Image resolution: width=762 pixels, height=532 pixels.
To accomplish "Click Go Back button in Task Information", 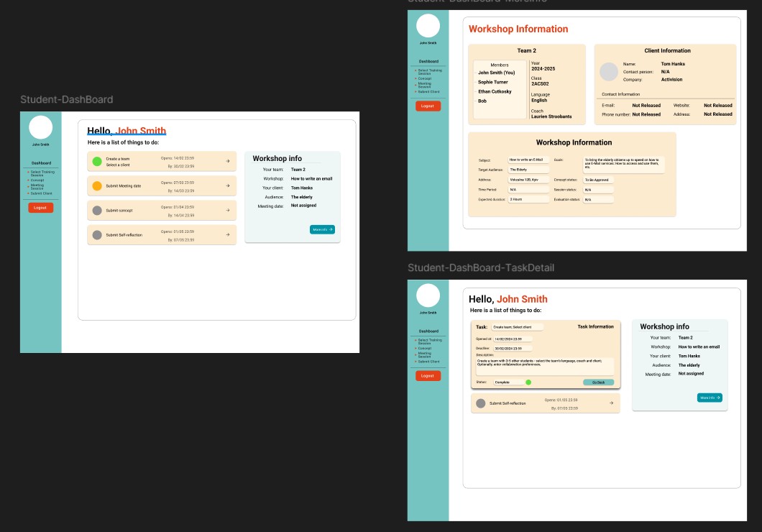I will click(598, 382).
